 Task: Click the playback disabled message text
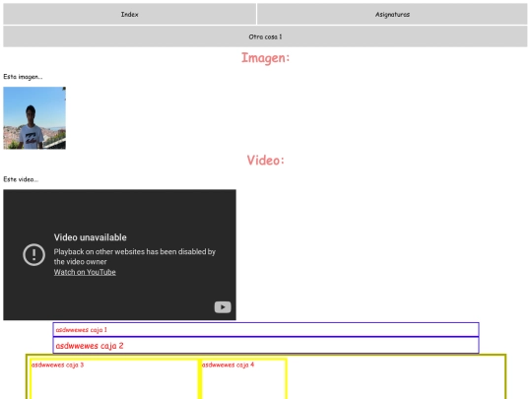(135, 256)
